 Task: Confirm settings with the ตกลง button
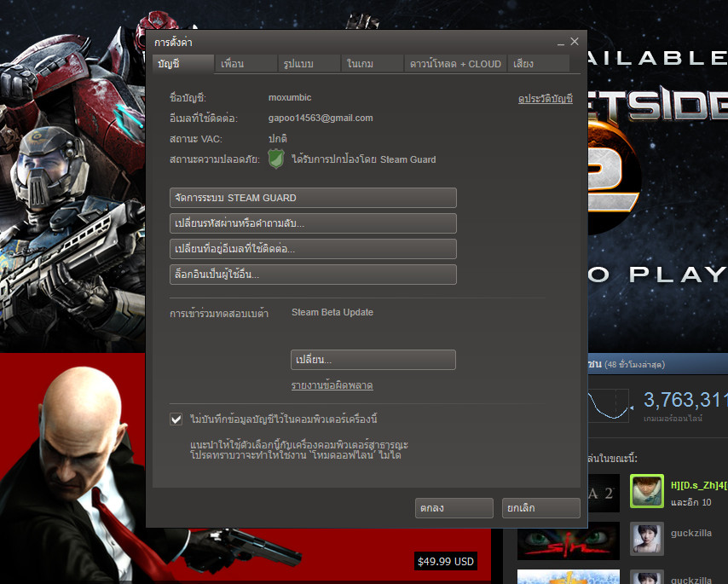click(x=454, y=508)
